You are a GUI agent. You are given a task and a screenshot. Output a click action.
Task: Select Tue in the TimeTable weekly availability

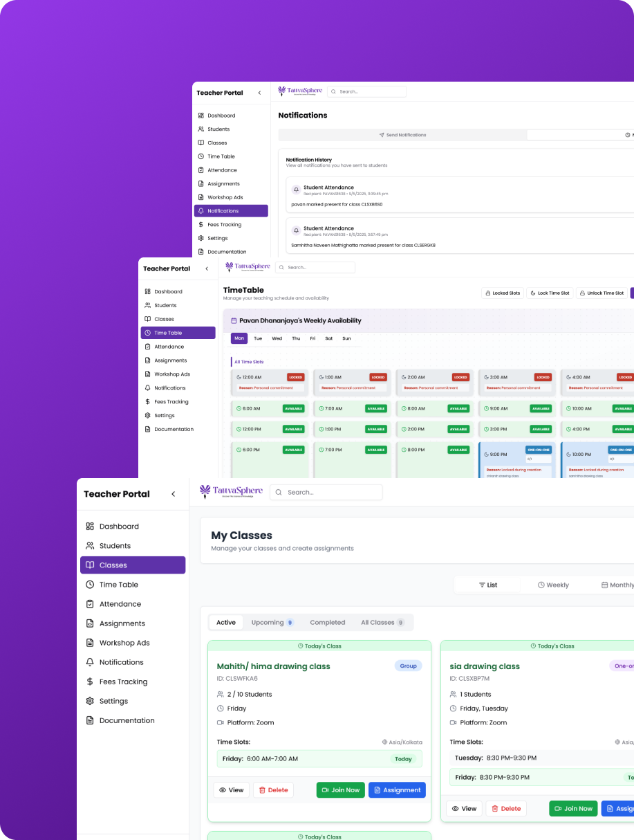(x=258, y=338)
